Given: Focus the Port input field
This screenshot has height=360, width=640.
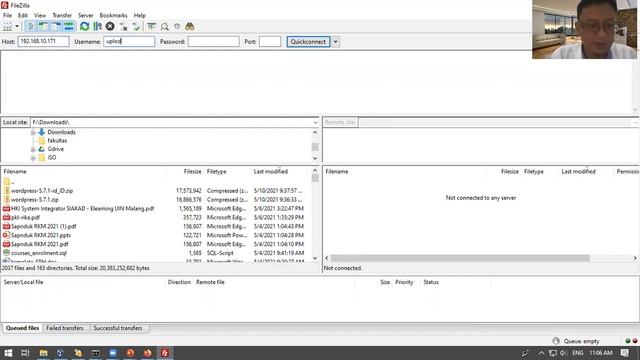Looking at the screenshot, I should pyautogui.click(x=270, y=41).
